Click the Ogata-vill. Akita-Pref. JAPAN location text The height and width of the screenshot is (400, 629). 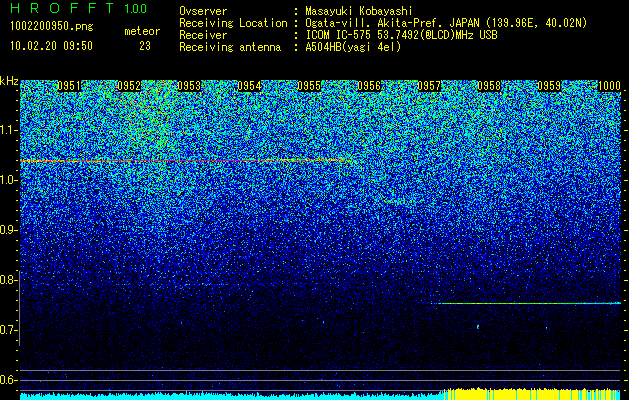[446, 23]
